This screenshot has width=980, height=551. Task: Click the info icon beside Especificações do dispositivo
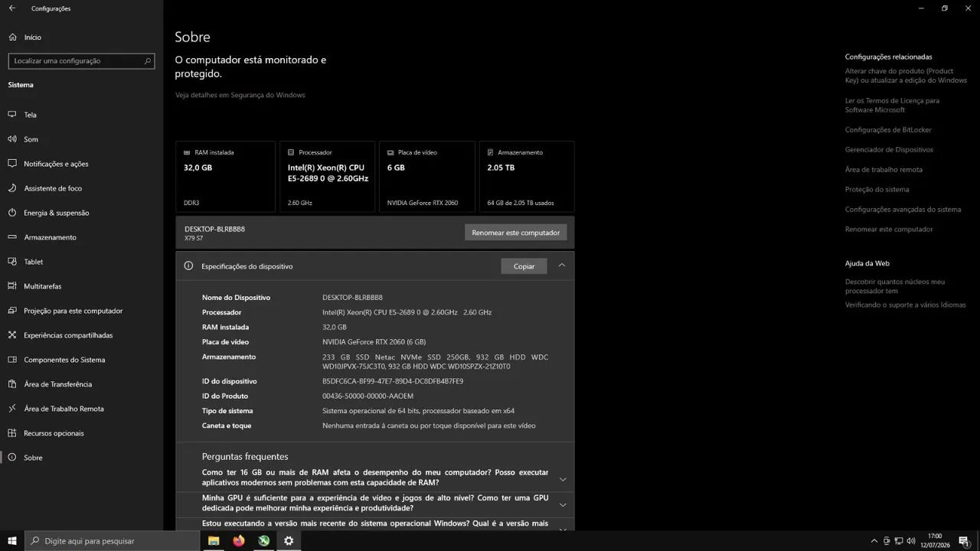point(188,266)
